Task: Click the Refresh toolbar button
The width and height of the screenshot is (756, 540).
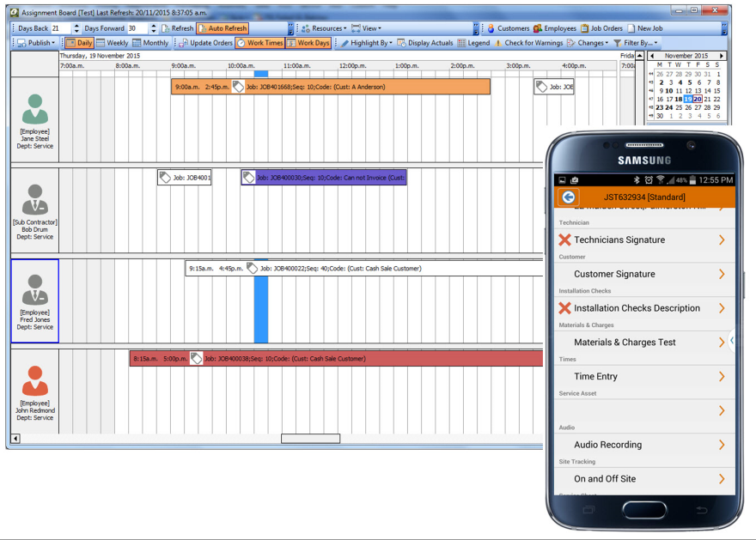Action: pos(178,28)
